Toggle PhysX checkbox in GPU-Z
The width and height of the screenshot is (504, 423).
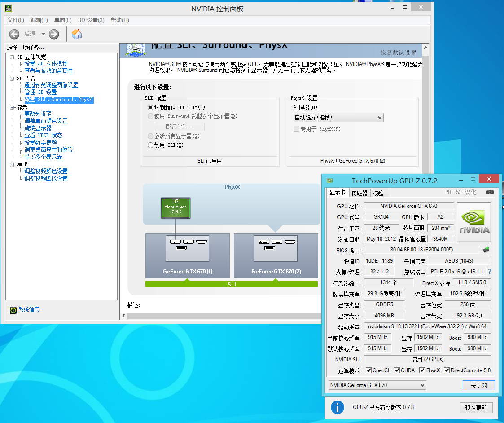422,370
